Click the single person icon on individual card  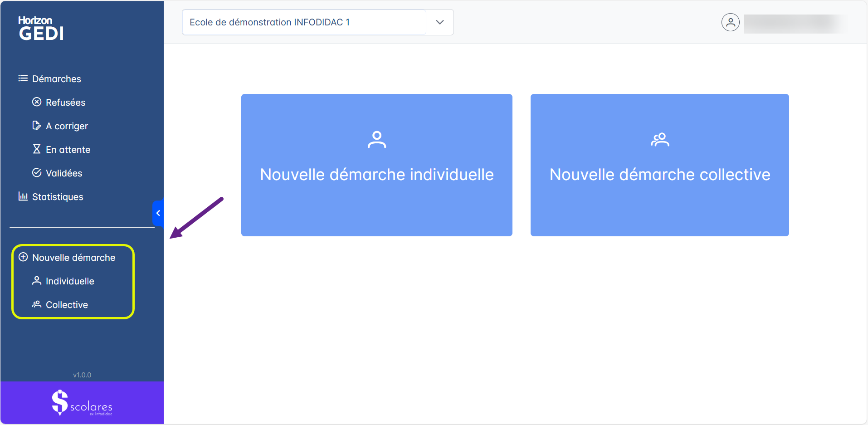coord(376,140)
